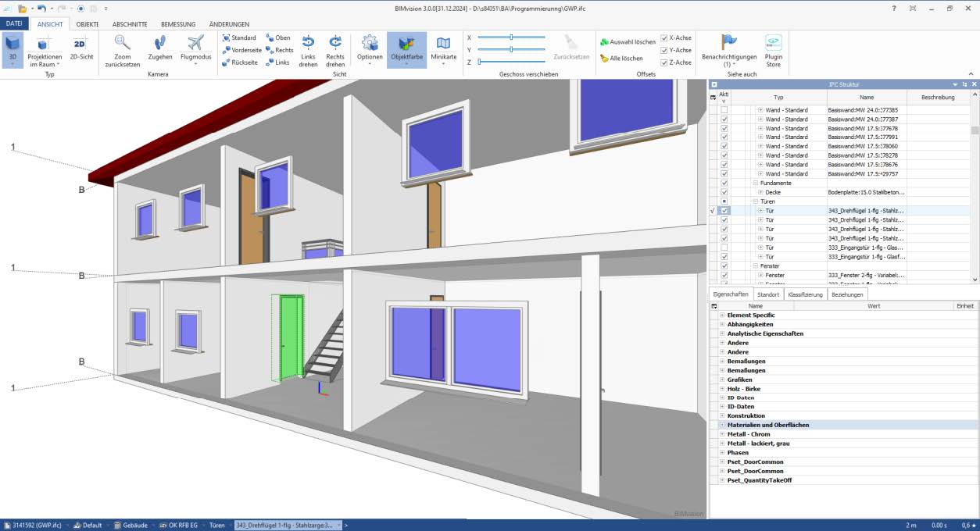The height and width of the screenshot is (531, 980).
Task: Click Zoom zurücksetzen magnifier icon
Action: 122,43
